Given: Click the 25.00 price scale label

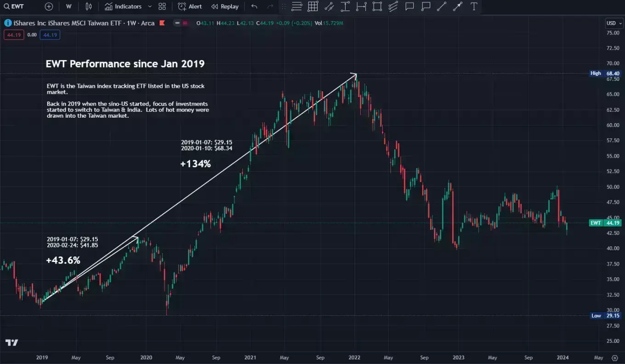Looking at the screenshot, I should 613,341.
